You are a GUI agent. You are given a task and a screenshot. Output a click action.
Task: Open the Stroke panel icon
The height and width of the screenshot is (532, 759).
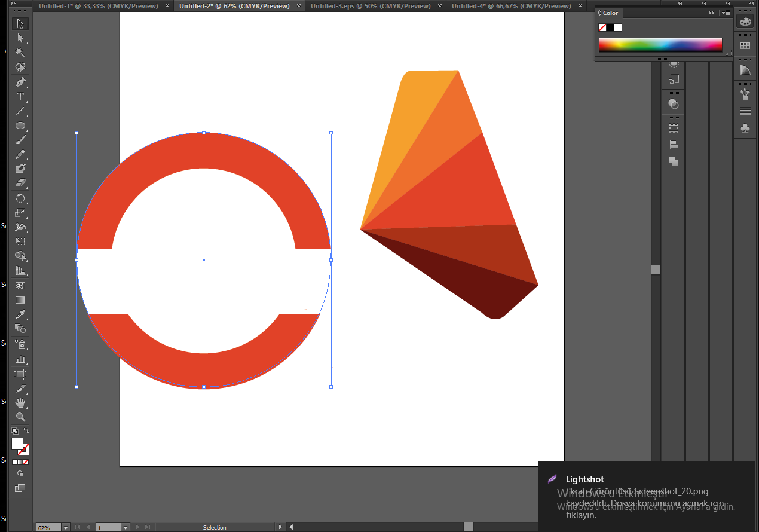click(x=745, y=111)
